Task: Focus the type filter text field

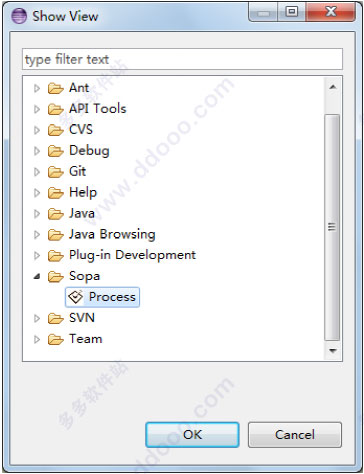Action: [x=182, y=59]
